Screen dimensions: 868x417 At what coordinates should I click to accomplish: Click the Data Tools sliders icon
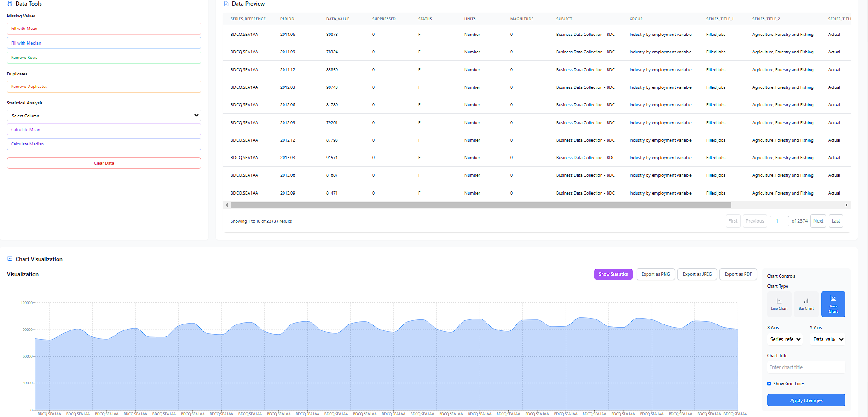tap(10, 4)
